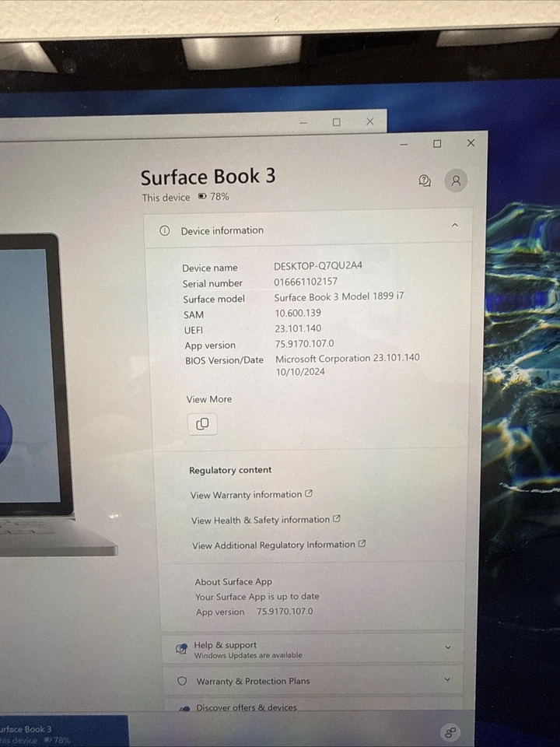
Task: Click Windows Updates are available text
Action: pos(248,655)
